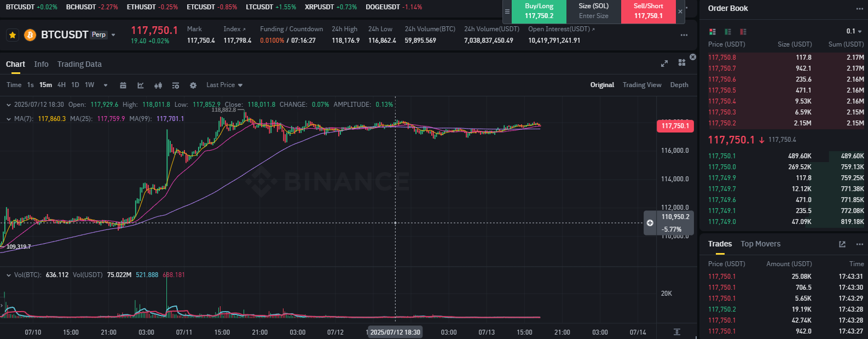Switch to the Chart tab
This screenshot has height=339, width=868.
[x=15, y=65]
